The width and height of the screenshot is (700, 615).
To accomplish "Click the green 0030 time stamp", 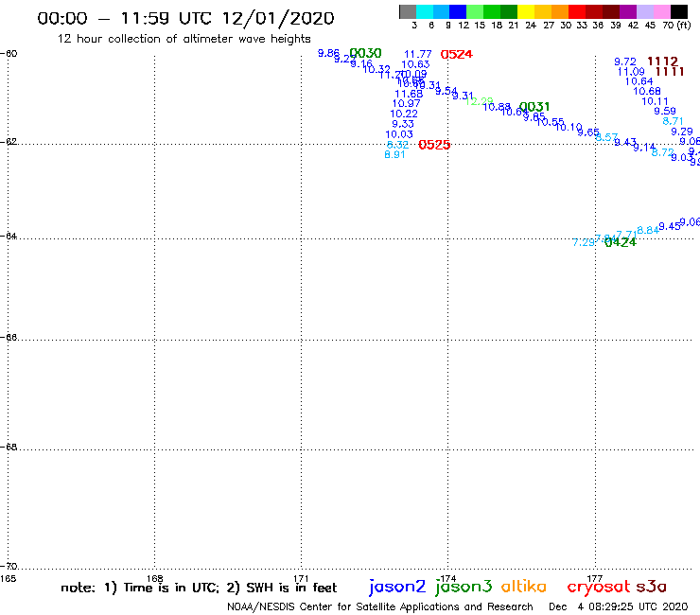I will tap(366, 53).
